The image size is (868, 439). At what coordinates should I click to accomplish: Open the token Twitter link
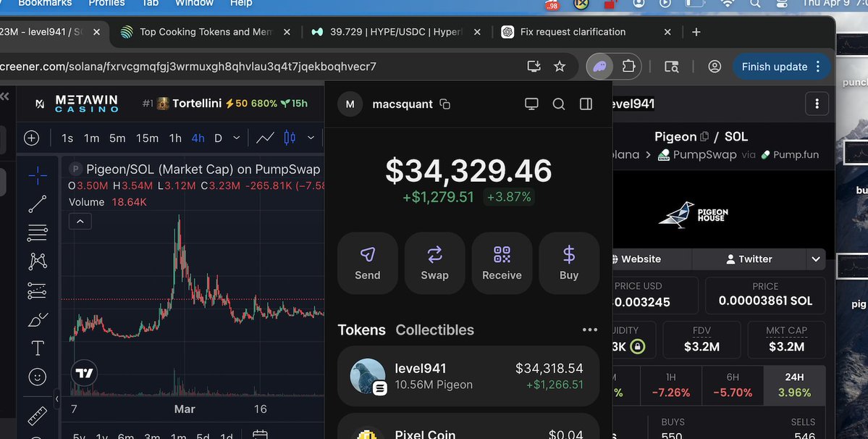749,259
